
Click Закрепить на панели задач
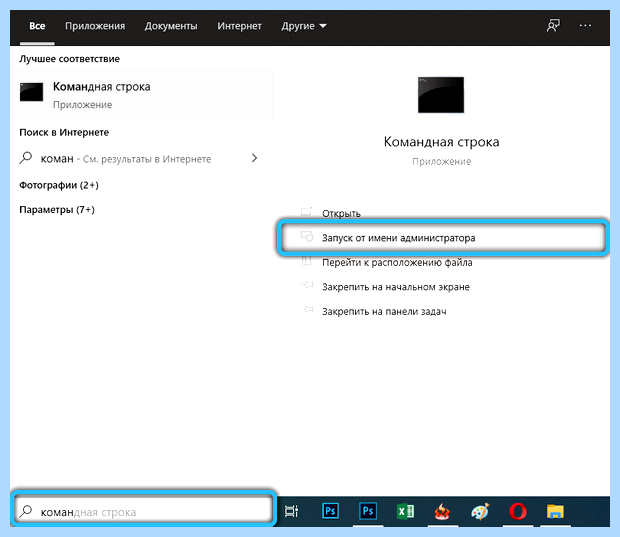point(384,312)
